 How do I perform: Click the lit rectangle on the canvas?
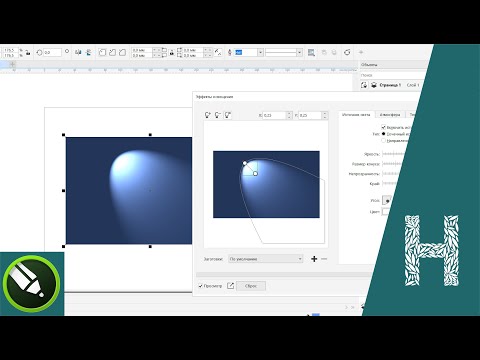129,190
